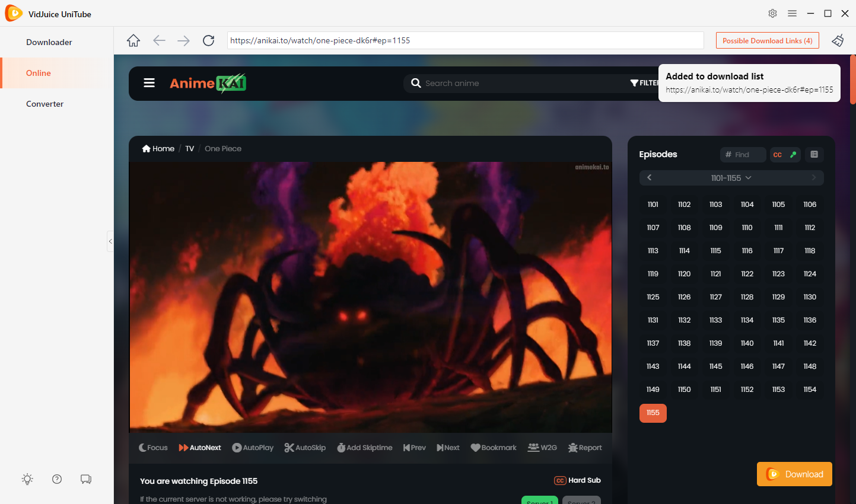Go to previous episode range
Viewport: 856px width, 504px height.
(650, 178)
